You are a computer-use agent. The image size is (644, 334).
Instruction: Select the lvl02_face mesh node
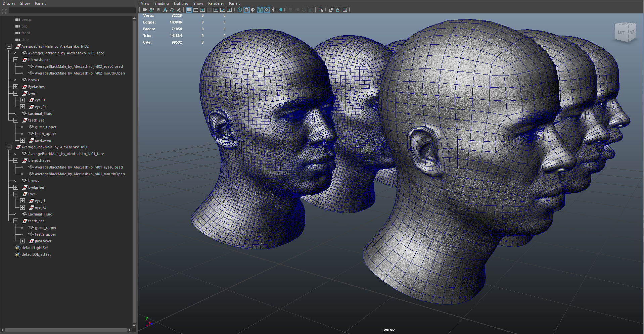pos(66,53)
